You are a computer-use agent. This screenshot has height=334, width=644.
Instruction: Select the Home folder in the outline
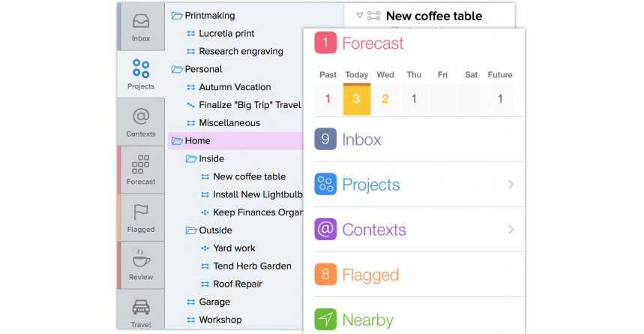pyautogui.click(x=197, y=140)
